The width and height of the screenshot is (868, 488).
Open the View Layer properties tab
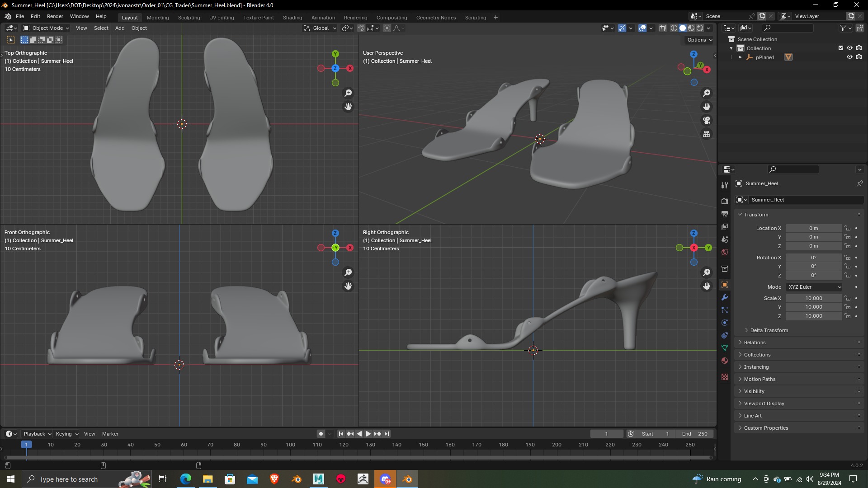pos(725,226)
